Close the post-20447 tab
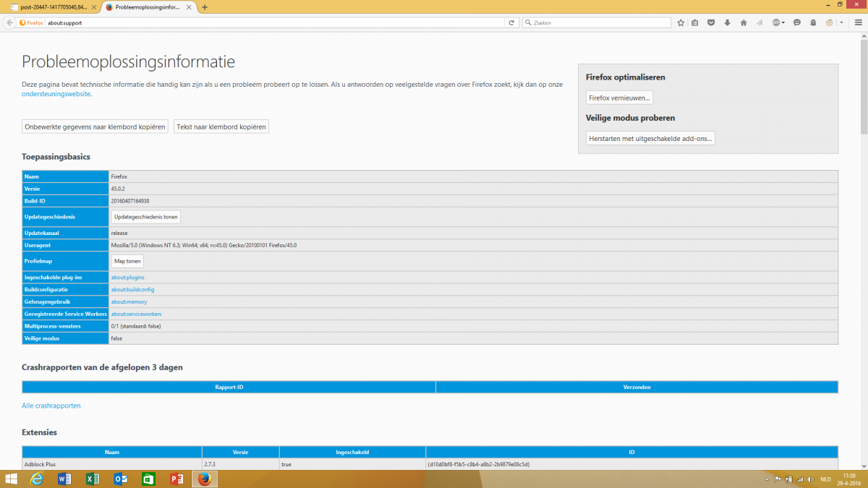 coord(93,7)
